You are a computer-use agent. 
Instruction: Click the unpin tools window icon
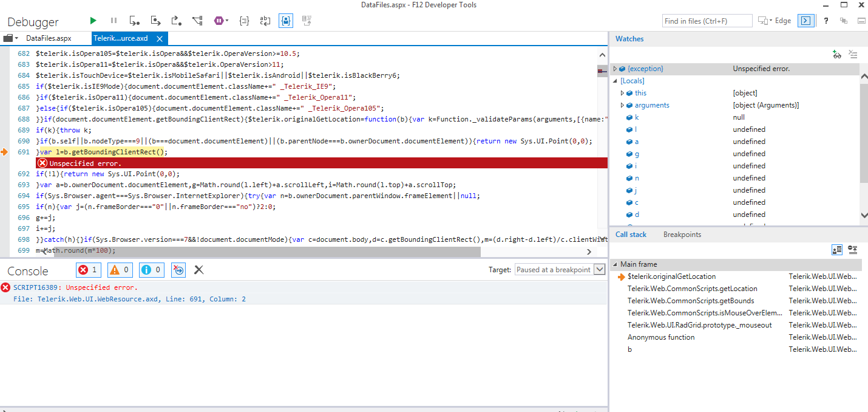click(x=844, y=21)
